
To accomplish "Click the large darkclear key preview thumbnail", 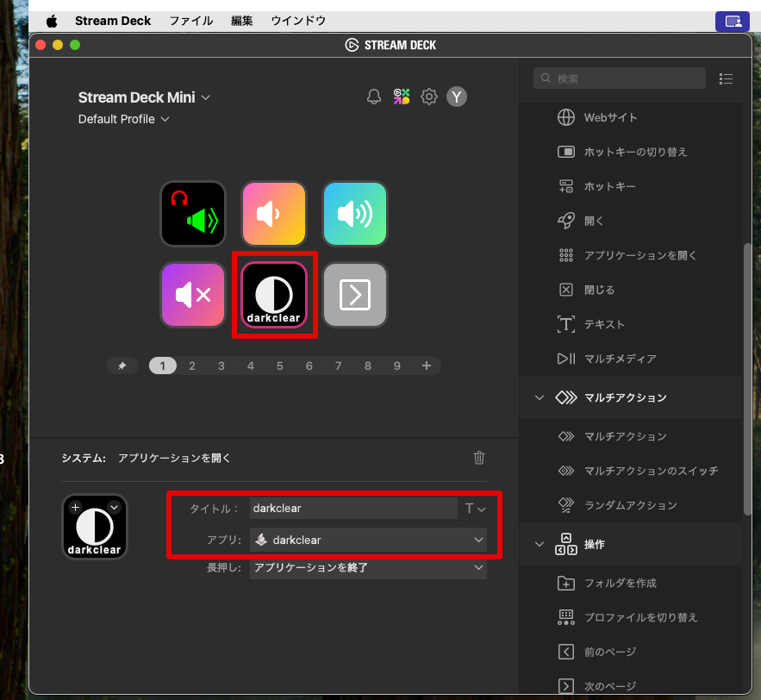I will pos(95,527).
